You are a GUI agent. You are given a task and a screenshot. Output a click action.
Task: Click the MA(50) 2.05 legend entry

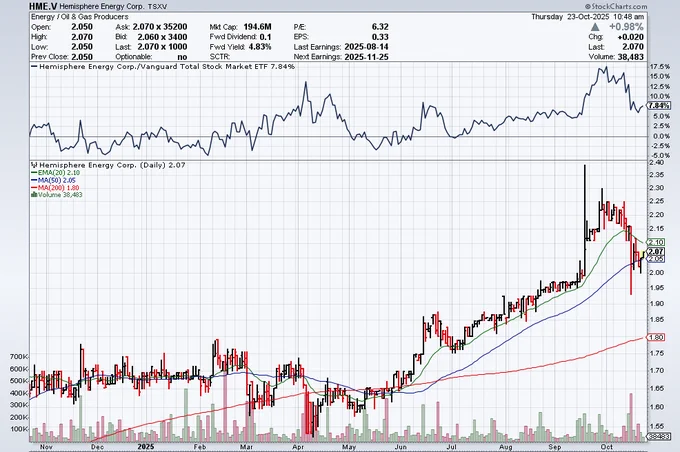click(53, 180)
